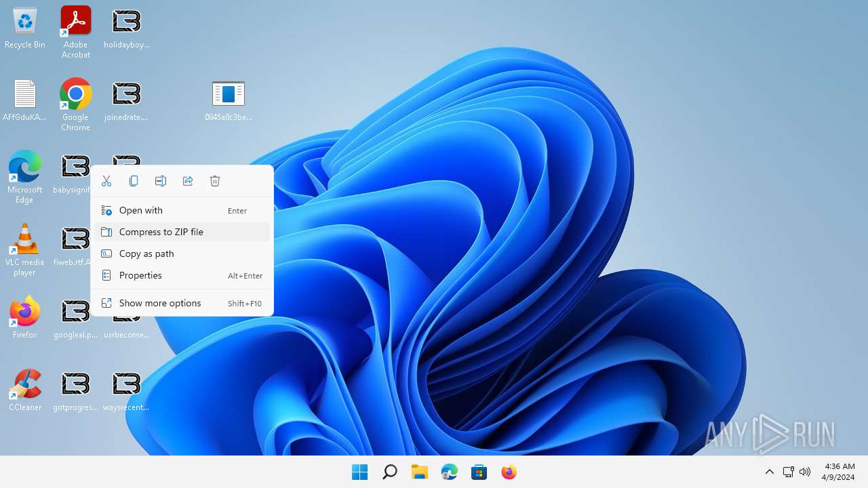Click the volume speaker tray icon
Viewport: 868px width, 488px height.
[x=805, y=472]
